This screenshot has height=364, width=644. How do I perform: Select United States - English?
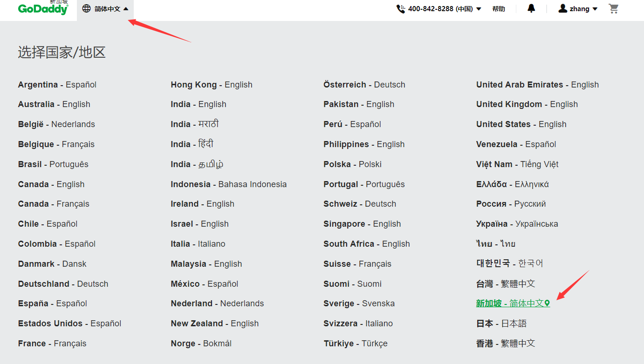tap(521, 124)
